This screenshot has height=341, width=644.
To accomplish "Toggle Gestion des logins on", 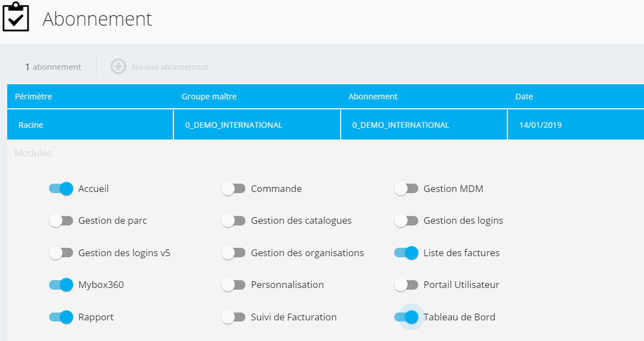I will [406, 221].
